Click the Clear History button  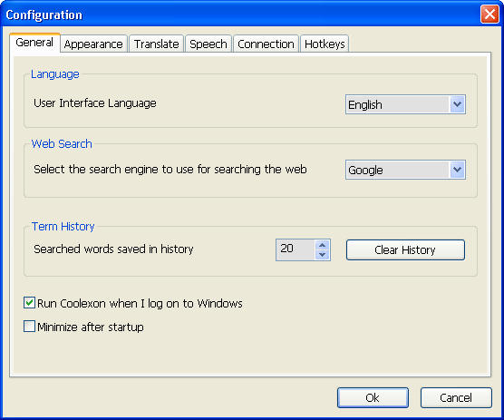tap(405, 249)
